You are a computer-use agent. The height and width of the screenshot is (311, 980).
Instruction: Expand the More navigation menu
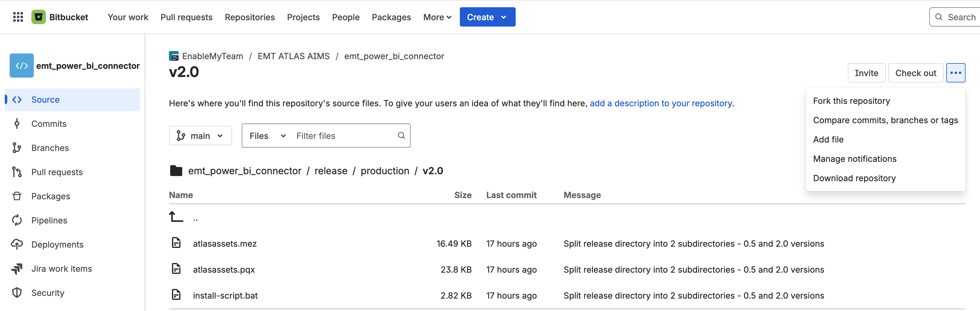tap(437, 17)
